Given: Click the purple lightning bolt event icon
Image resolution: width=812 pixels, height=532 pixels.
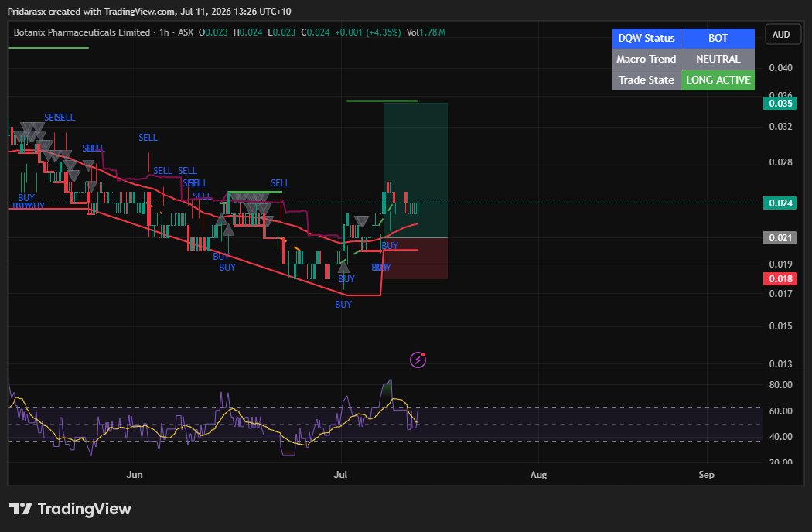Looking at the screenshot, I should pos(418,359).
